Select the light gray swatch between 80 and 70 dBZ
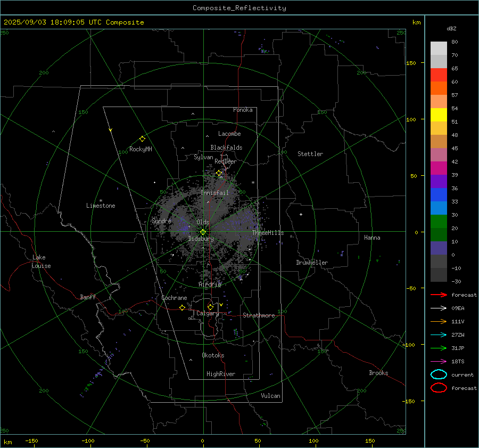 pos(439,48)
